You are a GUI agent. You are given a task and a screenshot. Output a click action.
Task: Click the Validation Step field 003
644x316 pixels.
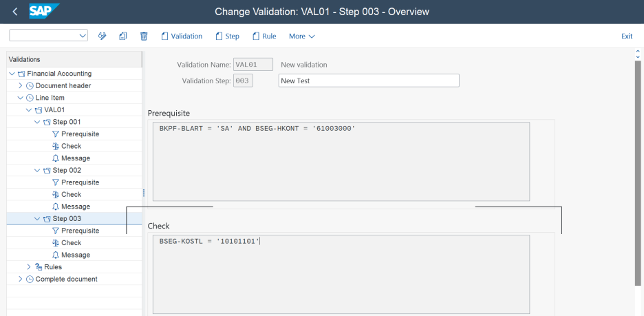[x=243, y=81]
